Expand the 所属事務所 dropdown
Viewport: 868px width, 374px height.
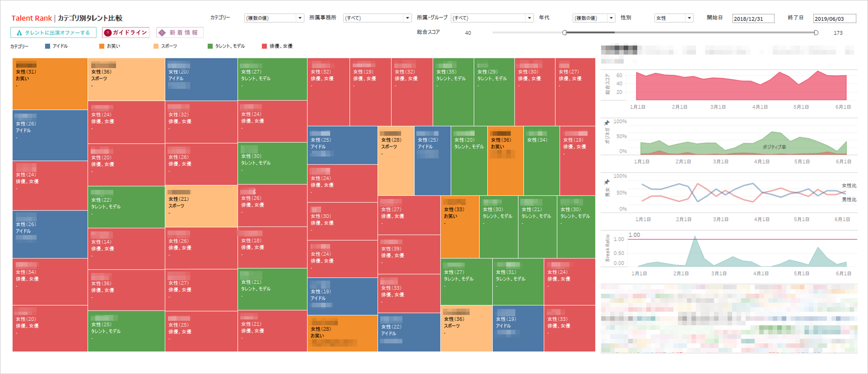pyautogui.click(x=408, y=18)
